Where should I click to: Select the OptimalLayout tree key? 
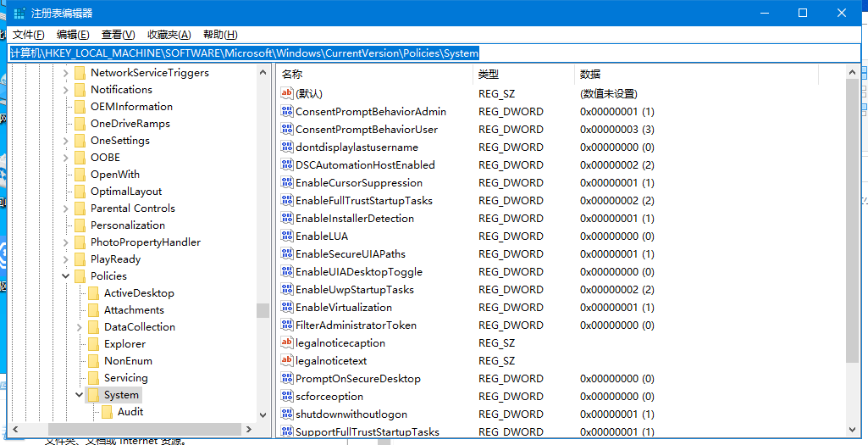pyautogui.click(x=126, y=192)
